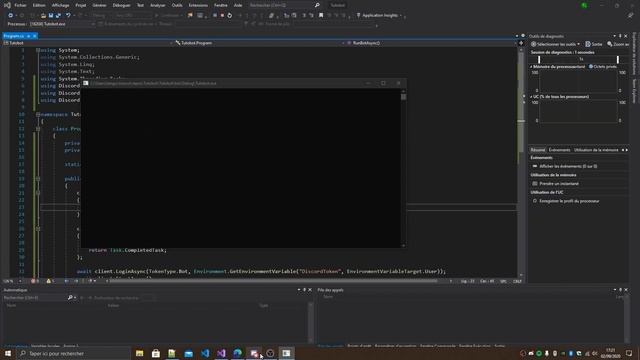The width and height of the screenshot is (640, 360).
Task: Click the editor vertical scrollbar
Action: (x=521, y=161)
